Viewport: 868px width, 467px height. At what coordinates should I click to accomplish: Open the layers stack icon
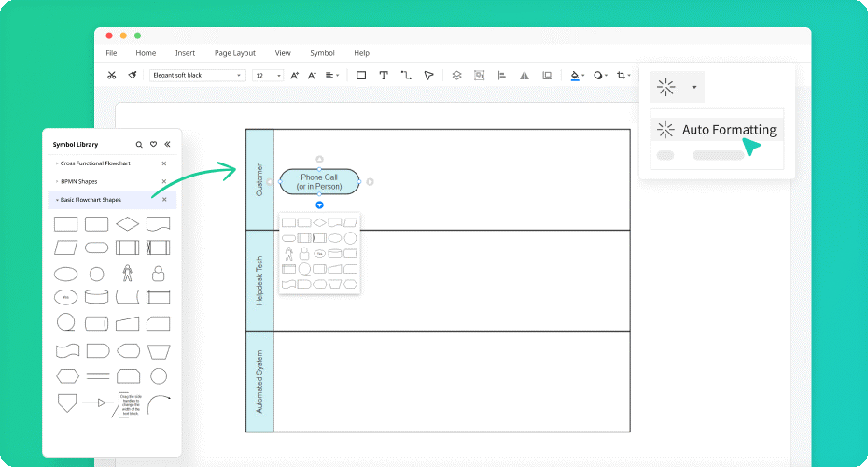pos(456,76)
